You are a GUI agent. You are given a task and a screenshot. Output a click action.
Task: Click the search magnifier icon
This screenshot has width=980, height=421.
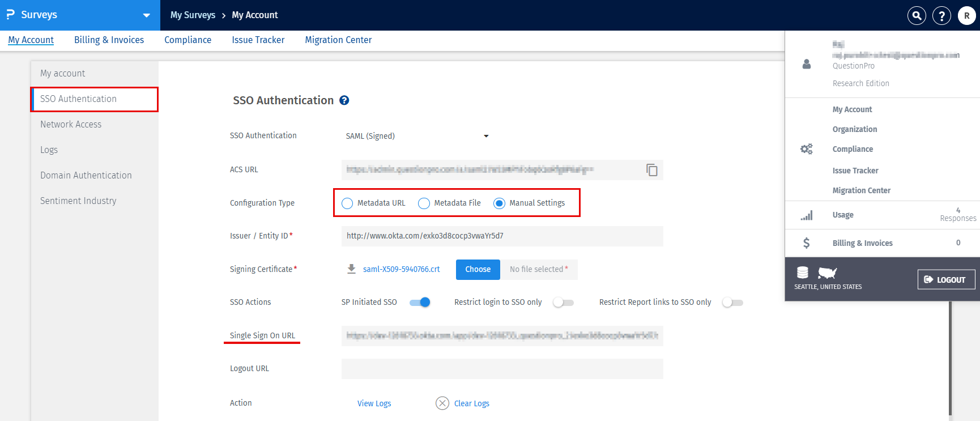click(917, 15)
